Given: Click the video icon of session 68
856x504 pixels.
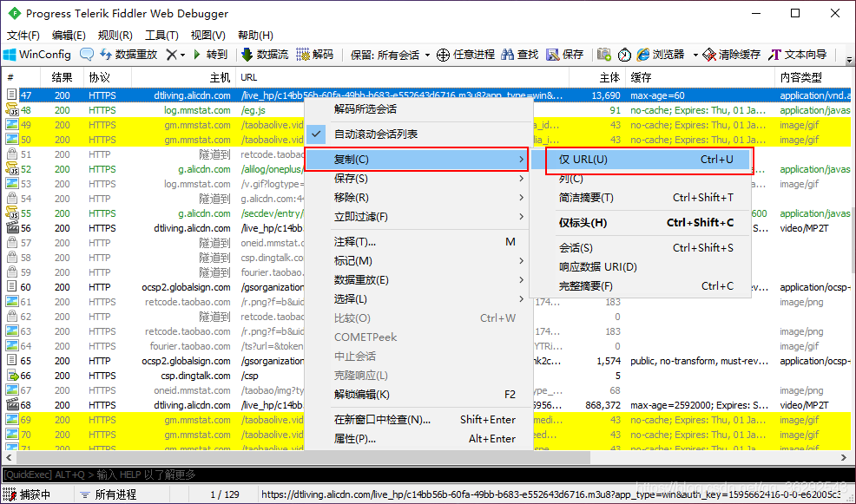Looking at the screenshot, I should [x=12, y=405].
